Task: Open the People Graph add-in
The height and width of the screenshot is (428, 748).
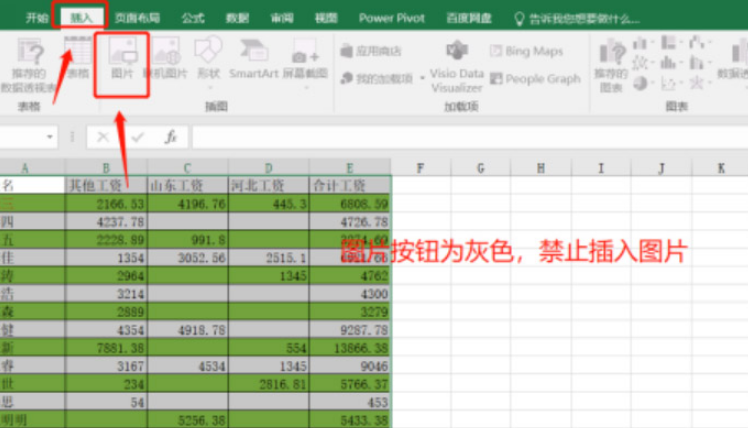Action: (535, 79)
